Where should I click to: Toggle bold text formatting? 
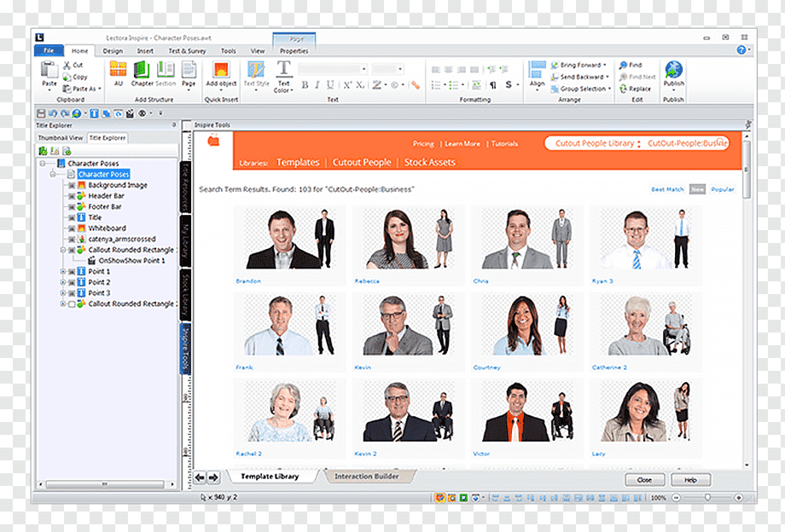(x=305, y=85)
